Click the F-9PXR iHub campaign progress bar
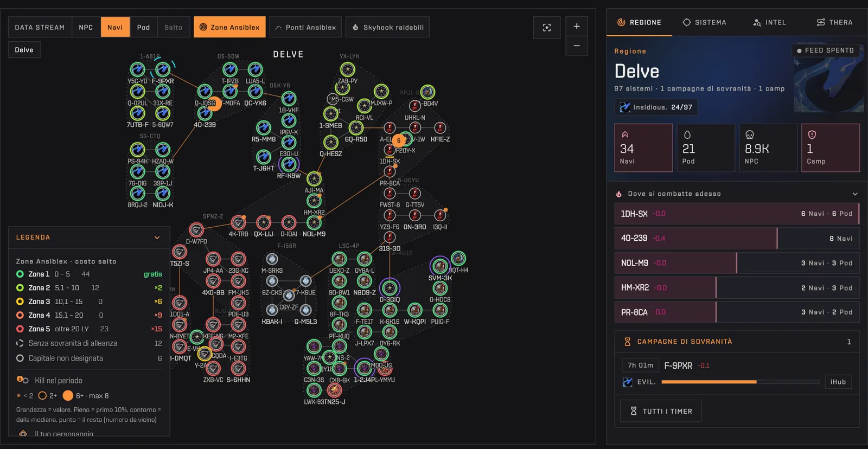 [741, 382]
